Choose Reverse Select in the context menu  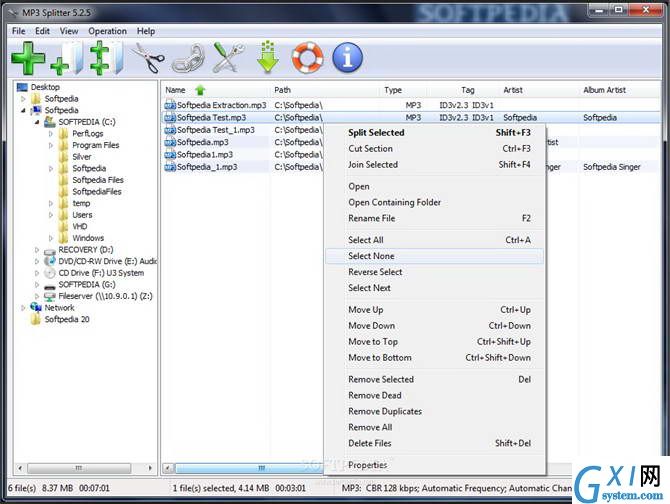point(435,272)
